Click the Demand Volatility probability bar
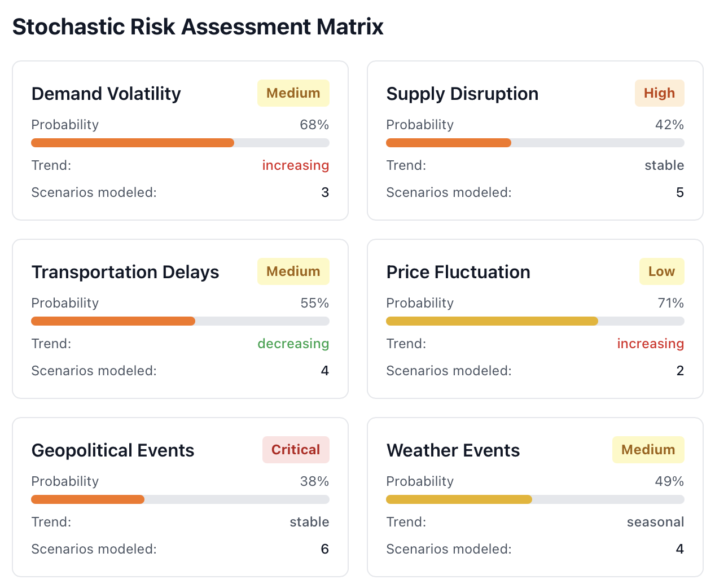 point(180,143)
